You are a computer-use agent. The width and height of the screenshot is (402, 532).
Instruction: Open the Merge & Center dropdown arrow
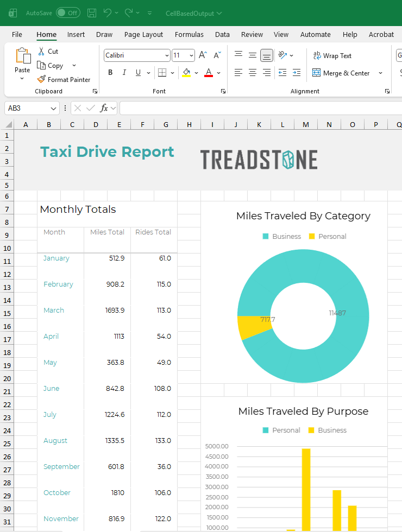(x=380, y=73)
